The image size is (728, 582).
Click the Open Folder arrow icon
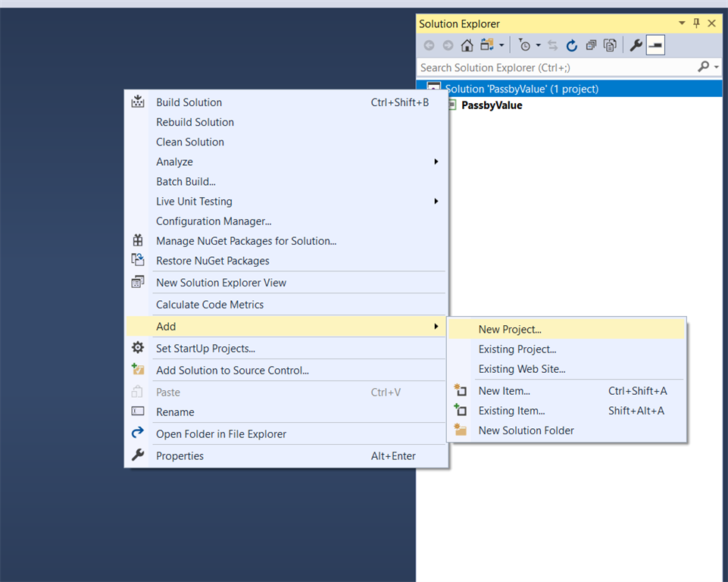point(138,433)
